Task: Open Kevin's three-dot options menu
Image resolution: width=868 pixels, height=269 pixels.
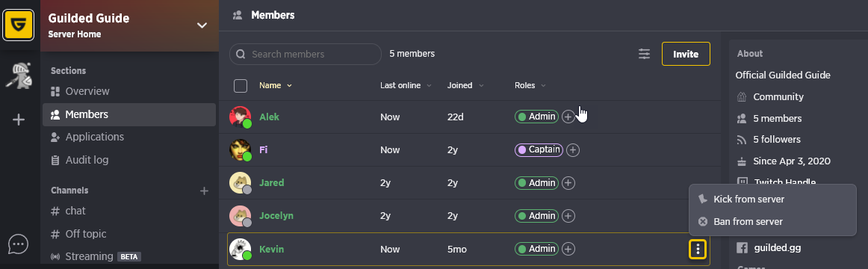Action: coord(698,249)
